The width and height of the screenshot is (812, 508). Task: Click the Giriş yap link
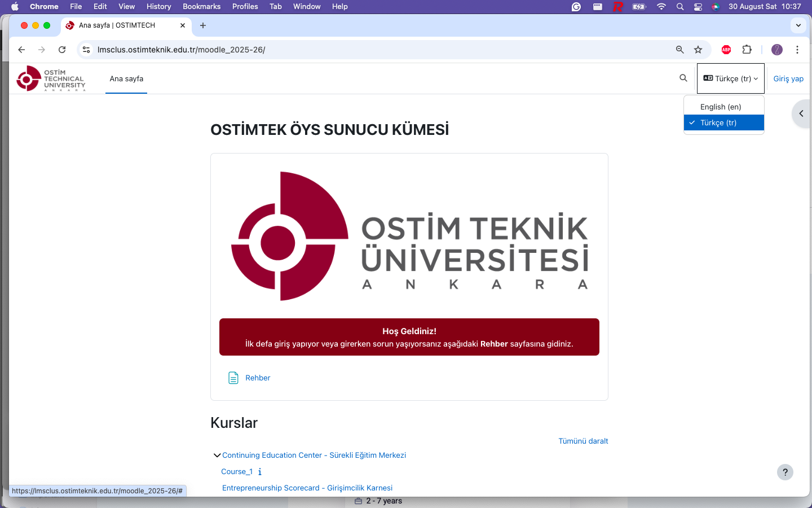pyautogui.click(x=788, y=78)
